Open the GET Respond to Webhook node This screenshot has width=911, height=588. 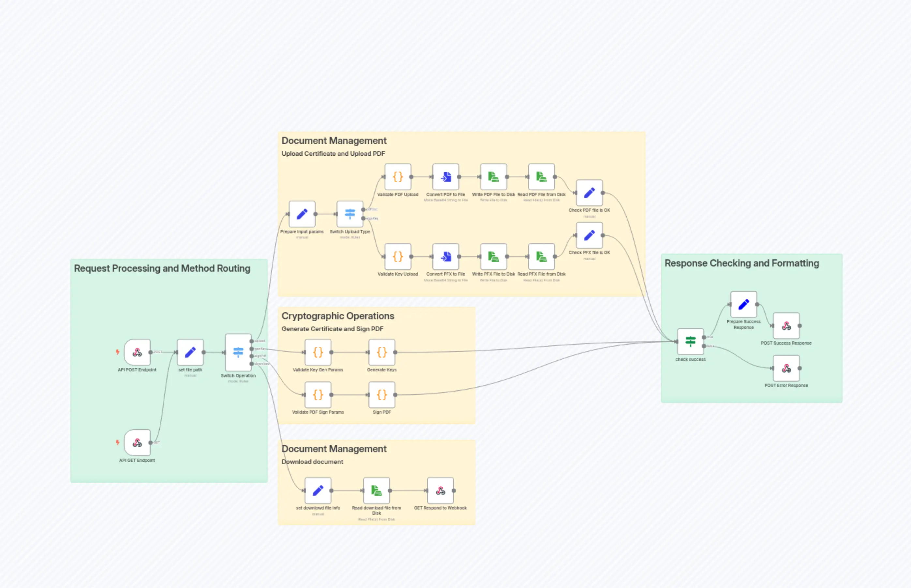[x=440, y=490]
